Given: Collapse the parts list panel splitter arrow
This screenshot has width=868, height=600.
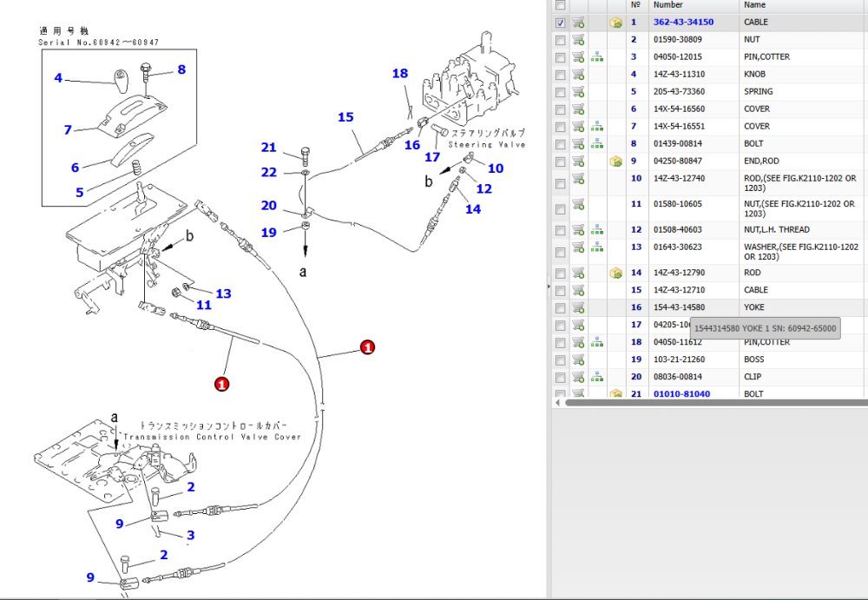Looking at the screenshot, I should click(549, 287).
